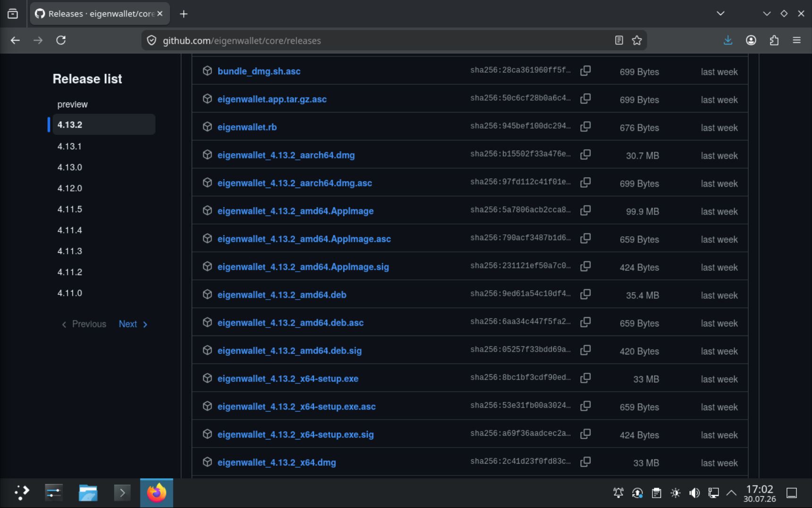Open a new browser tab
This screenshot has height=508, width=812.
click(x=184, y=14)
